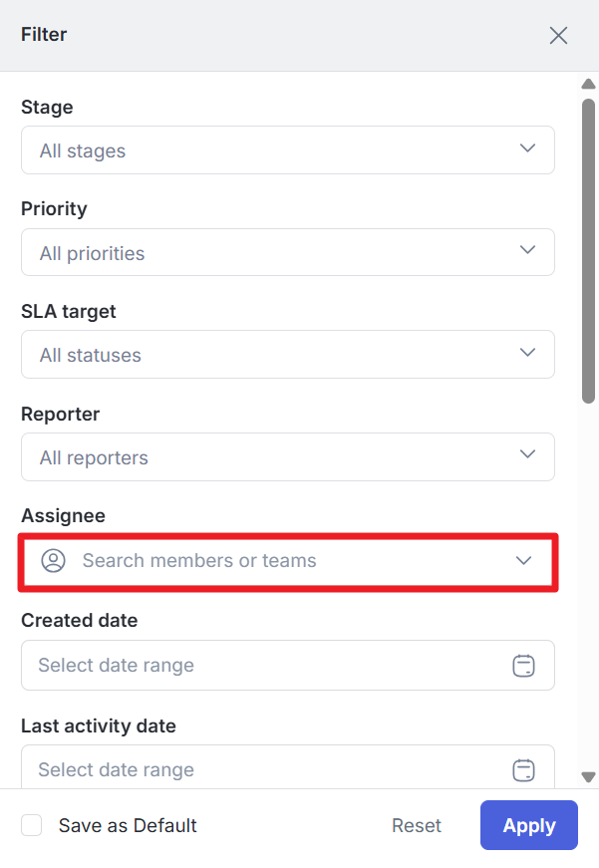The width and height of the screenshot is (599, 868).
Task: Click scrollbar down arrow
Action: 588,777
